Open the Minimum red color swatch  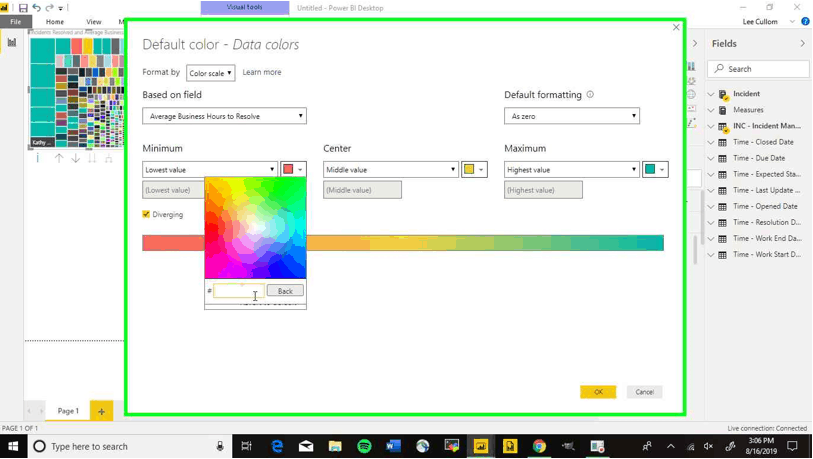293,170
